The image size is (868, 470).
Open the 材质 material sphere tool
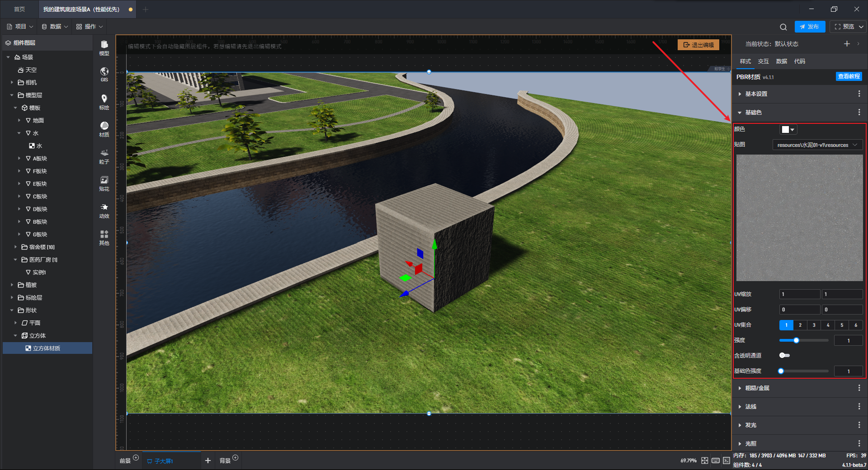click(x=104, y=128)
